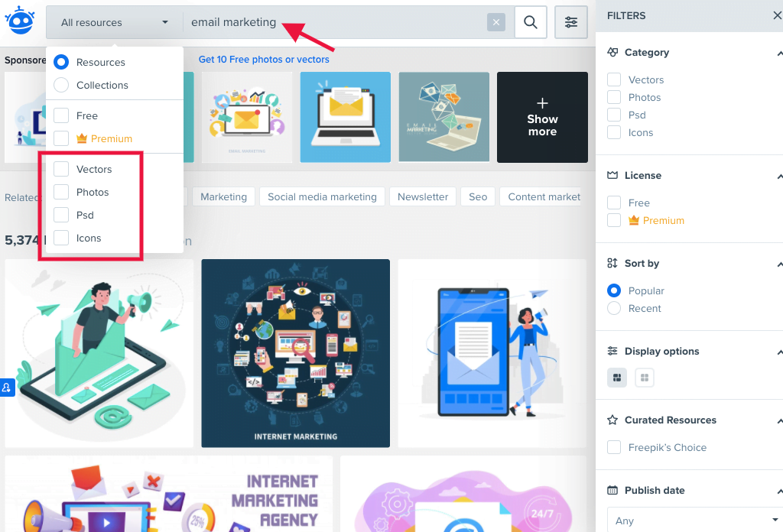
Task: Open sponsored colorful email marketing thumbnail
Action: [x=247, y=117]
